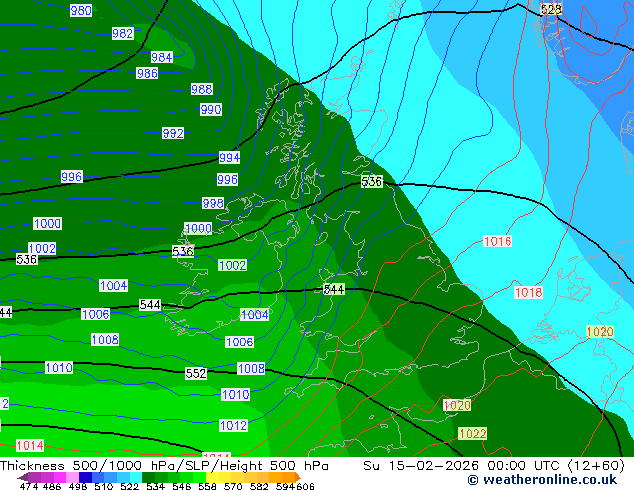Click the 510 legend value
The image size is (634, 490).
(104, 486)
